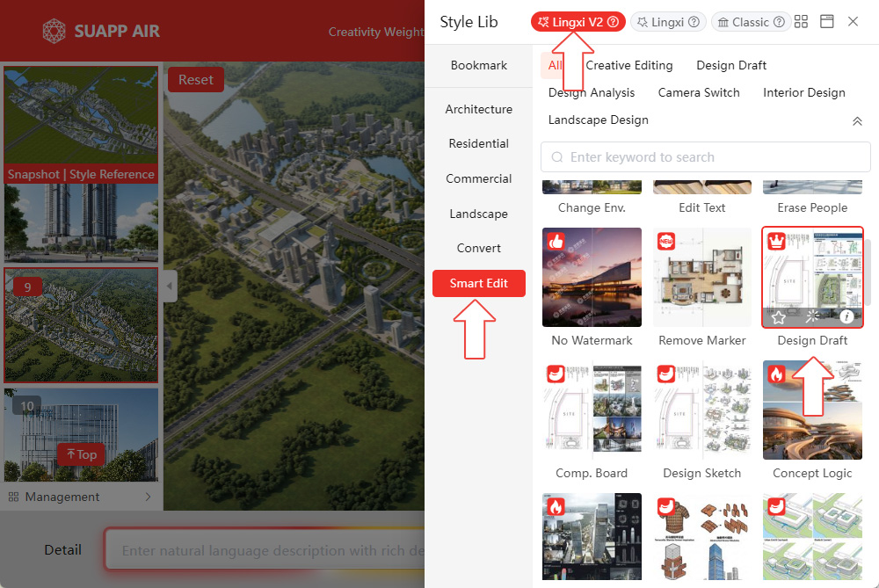Click the question mark beside Lingxi V2

pyautogui.click(x=613, y=22)
